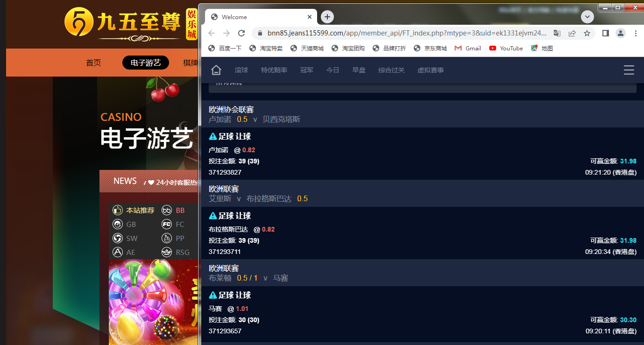
Task: Open the 百度一下 bookmark
Action: pos(225,48)
